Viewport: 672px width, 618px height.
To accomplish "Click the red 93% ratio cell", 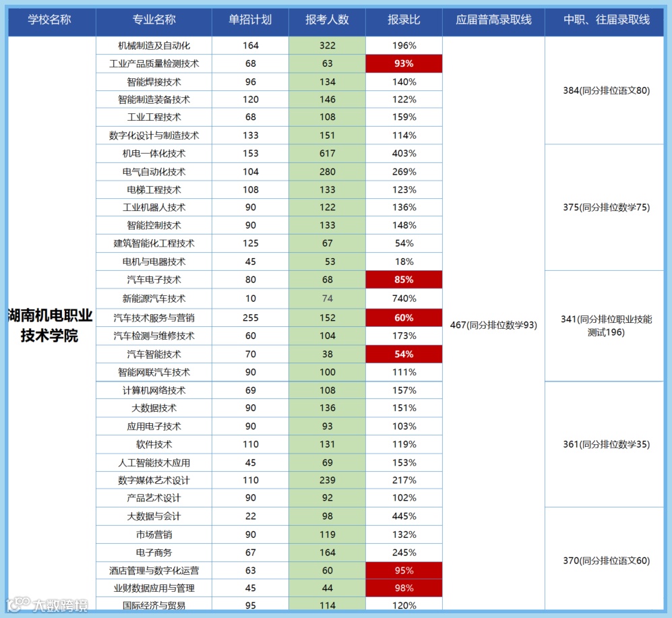I will 404,63.
